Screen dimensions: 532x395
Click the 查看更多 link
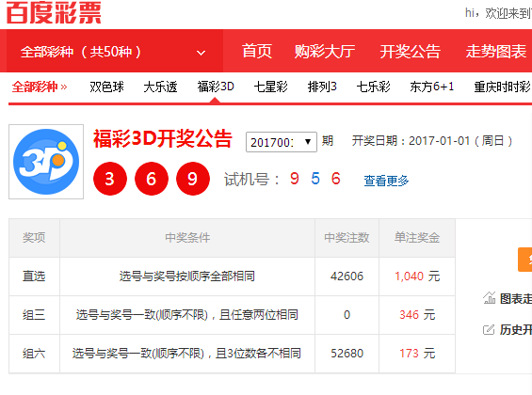tap(386, 181)
